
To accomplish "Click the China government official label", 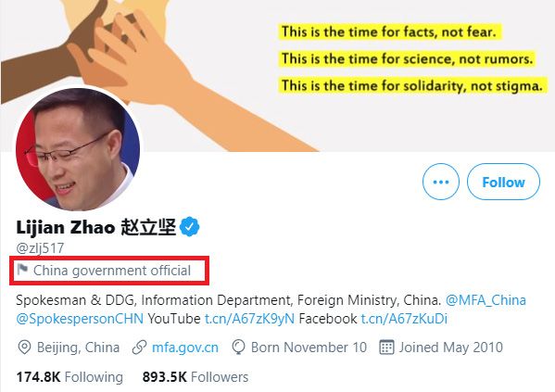I will coord(112,271).
